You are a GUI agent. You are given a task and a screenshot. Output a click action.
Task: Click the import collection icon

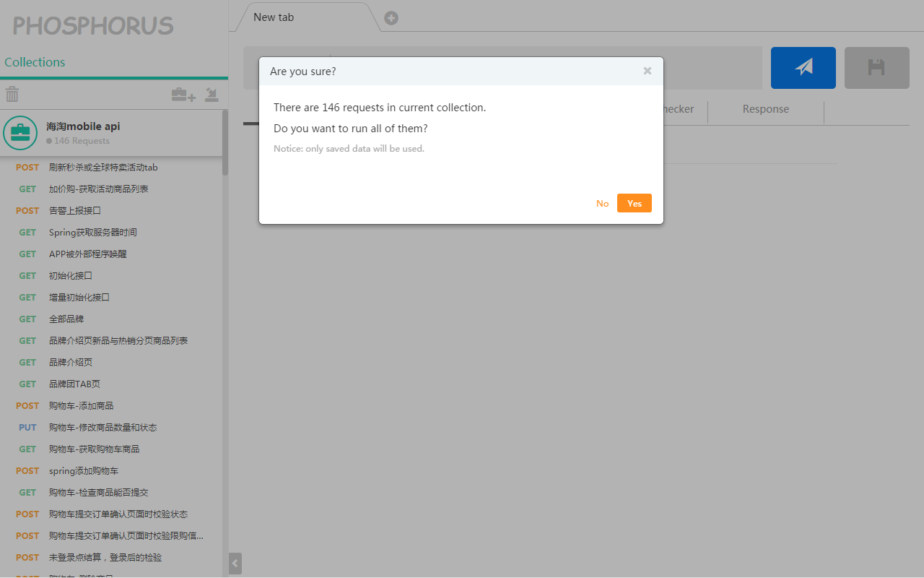[x=212, y=94]
